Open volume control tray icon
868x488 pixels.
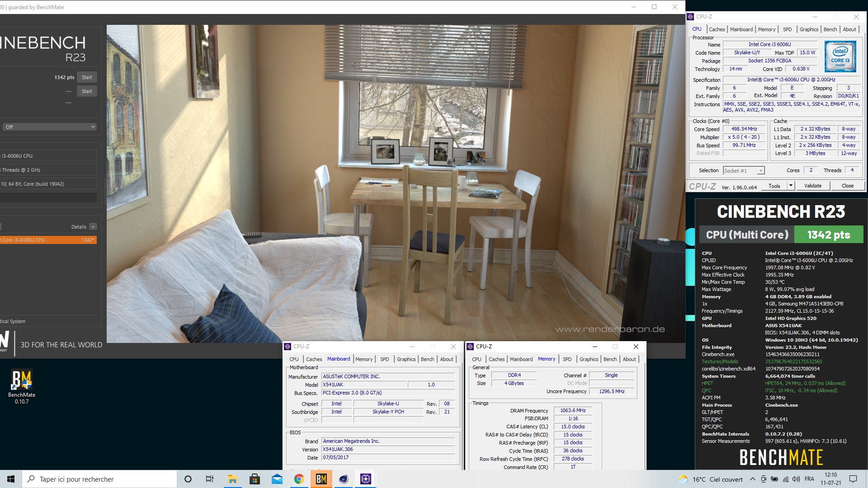point(797,479)
